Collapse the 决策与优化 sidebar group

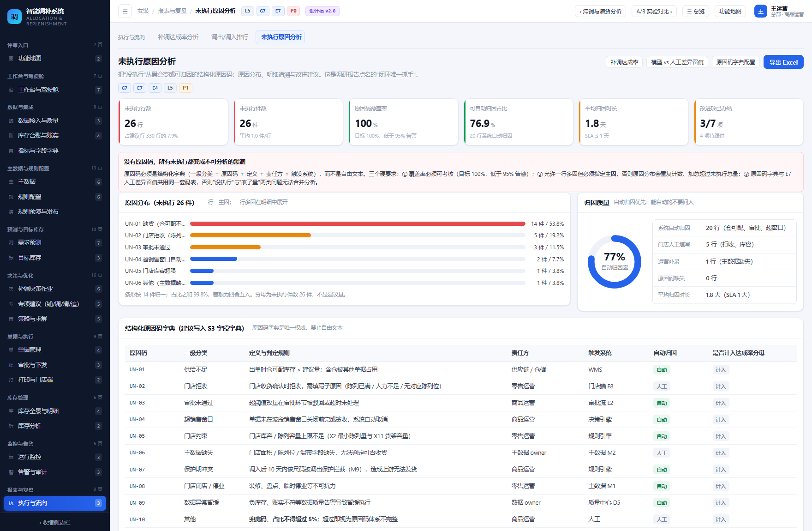tap(55, 276)
